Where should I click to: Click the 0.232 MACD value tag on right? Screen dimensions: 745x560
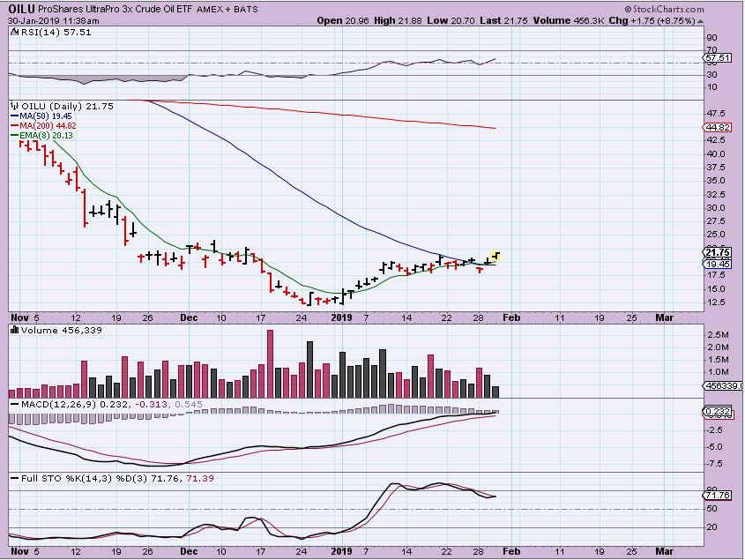[x=717, y=412]
